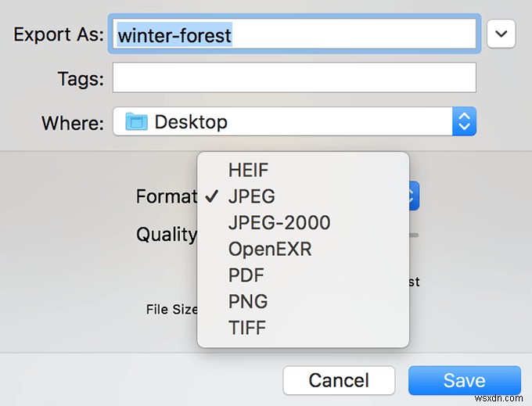Open the Where location dropdown

click(294, 121)
